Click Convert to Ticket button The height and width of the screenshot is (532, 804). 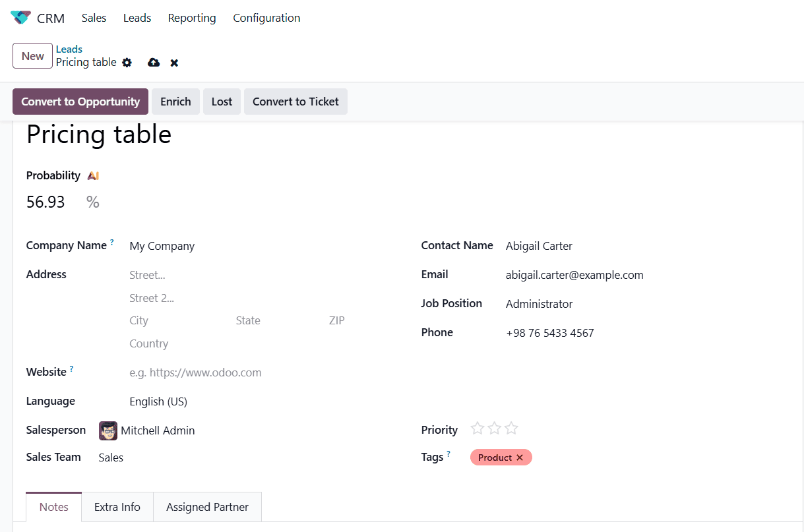[295, 102]
